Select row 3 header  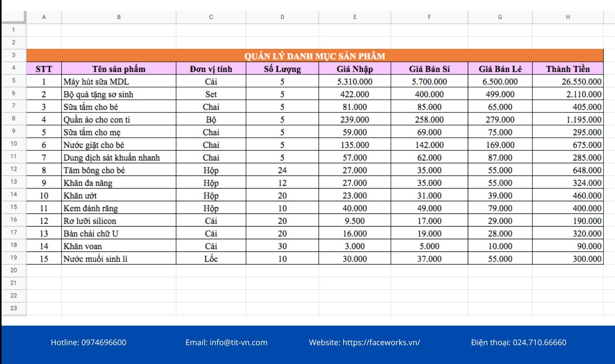(13, 55)
